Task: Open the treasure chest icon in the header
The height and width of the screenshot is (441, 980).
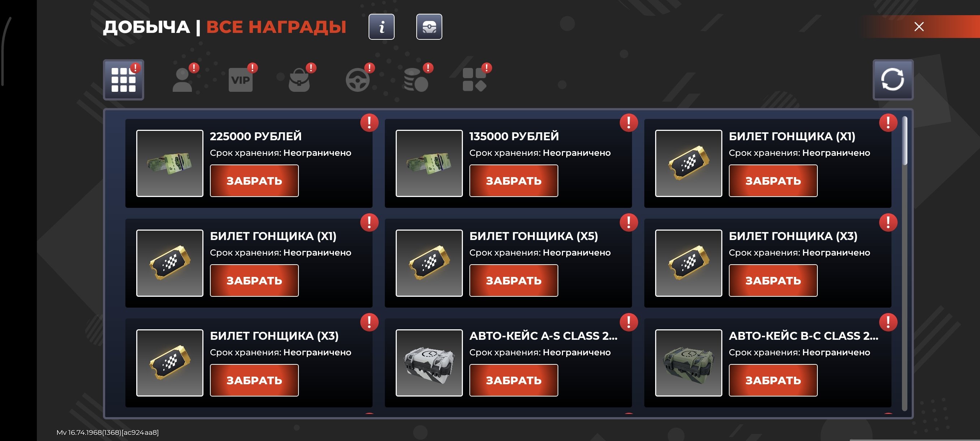Action: pos(429,27)
